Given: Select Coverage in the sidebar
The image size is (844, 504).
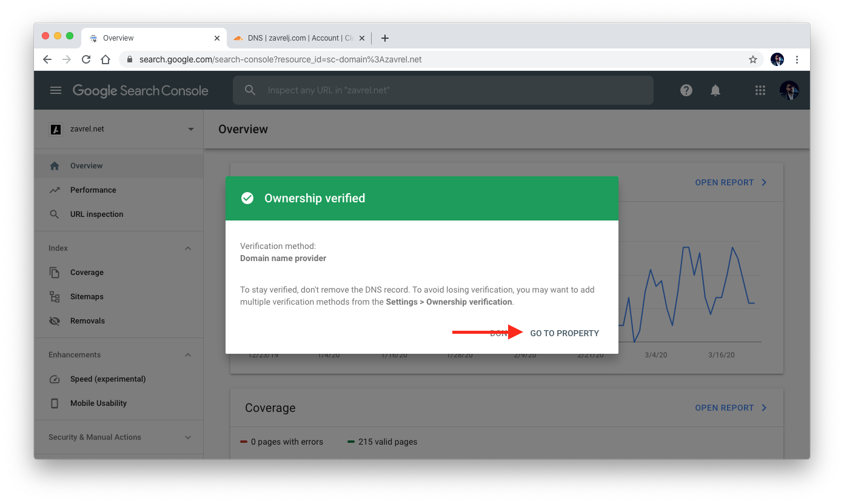Looking at the screenshot, I should 119,272.
